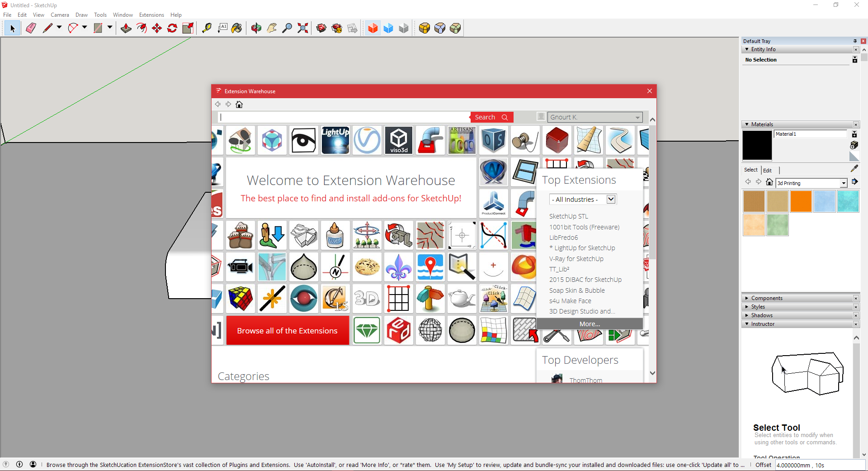Screen dimensions: 868x471
Task: Select the Move tool with red arrows
Action: (157, 29)
